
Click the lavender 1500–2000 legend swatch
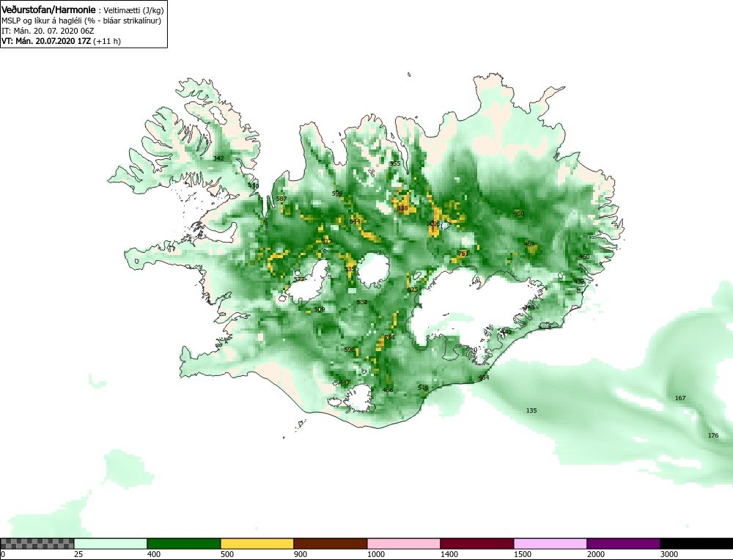[x=550, y=543]
